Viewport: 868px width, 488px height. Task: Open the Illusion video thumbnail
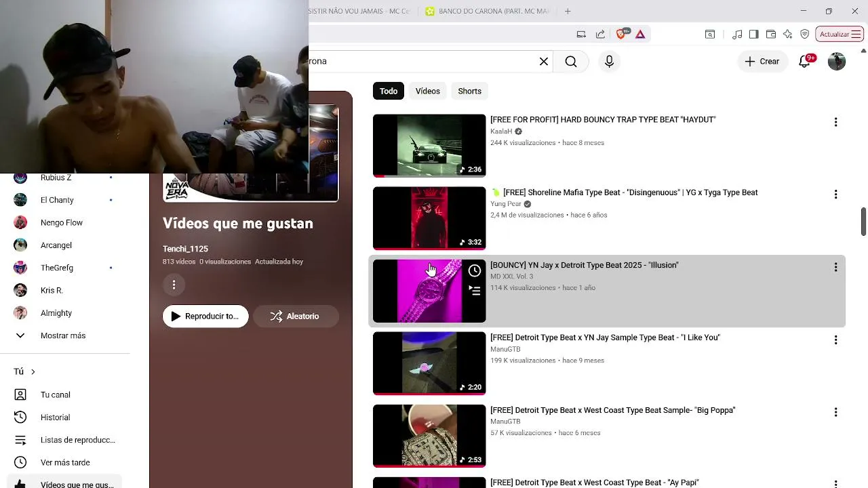click(x=429, y=291)
